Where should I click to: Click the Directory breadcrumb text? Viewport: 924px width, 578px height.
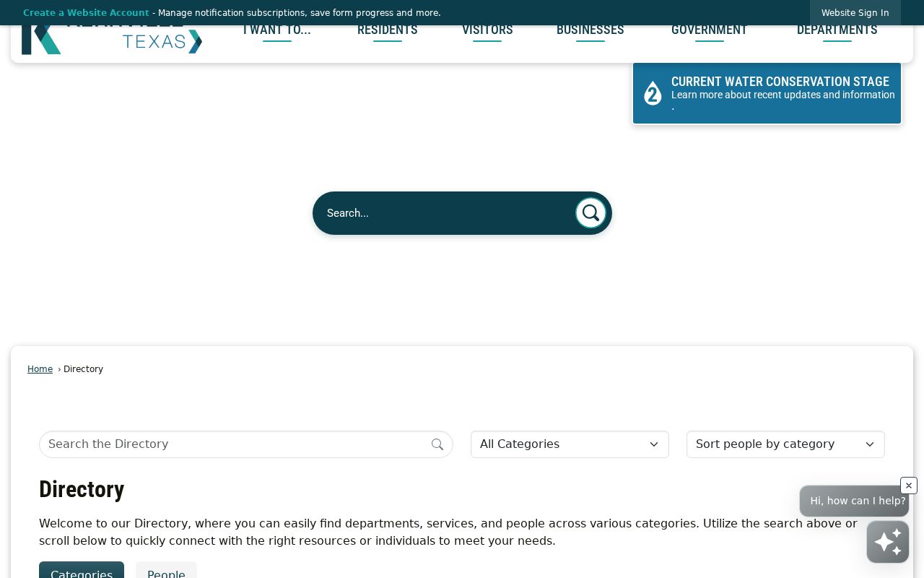tap(83, 369)
